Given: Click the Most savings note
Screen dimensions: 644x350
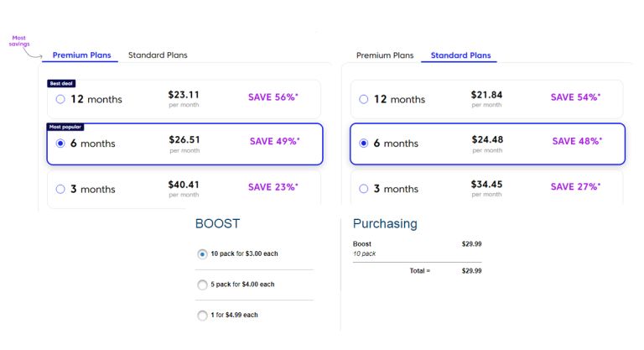Looking at the screenshot, I should (19, 41).
